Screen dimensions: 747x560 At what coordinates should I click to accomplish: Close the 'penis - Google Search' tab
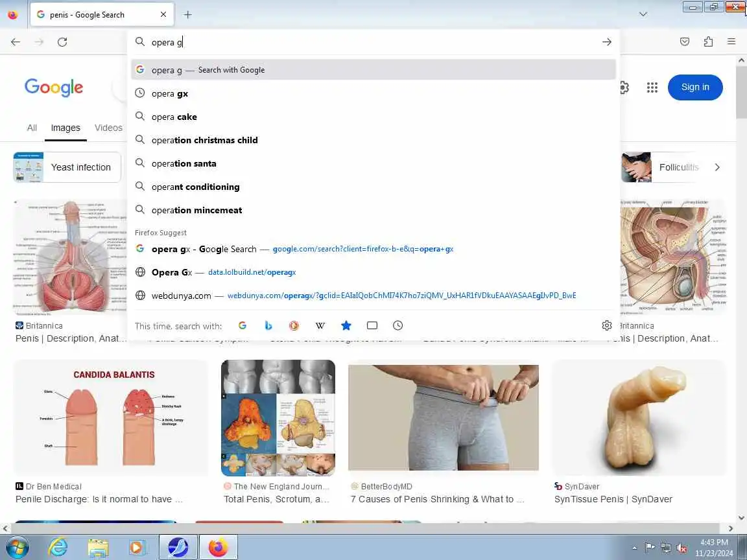pos(163,15)
